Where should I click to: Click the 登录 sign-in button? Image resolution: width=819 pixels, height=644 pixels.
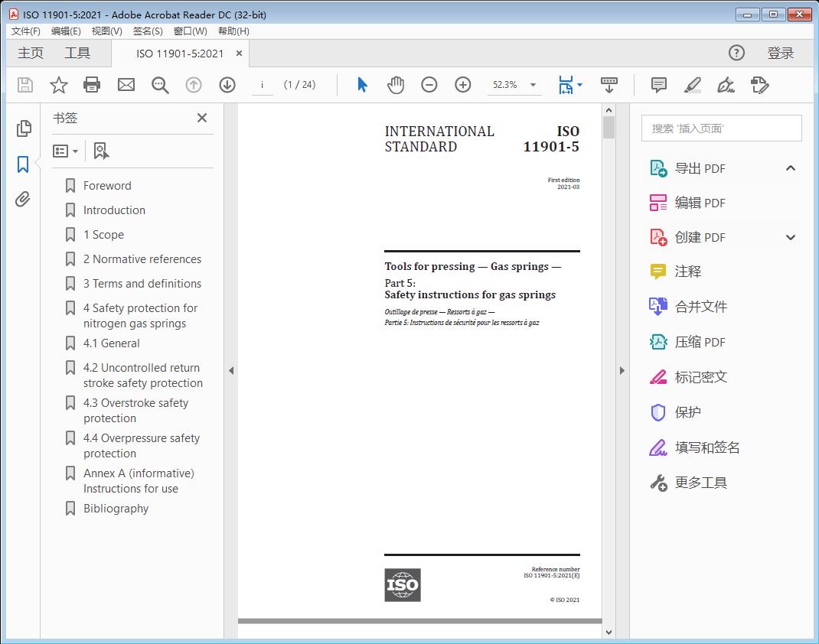pos(780,53)
